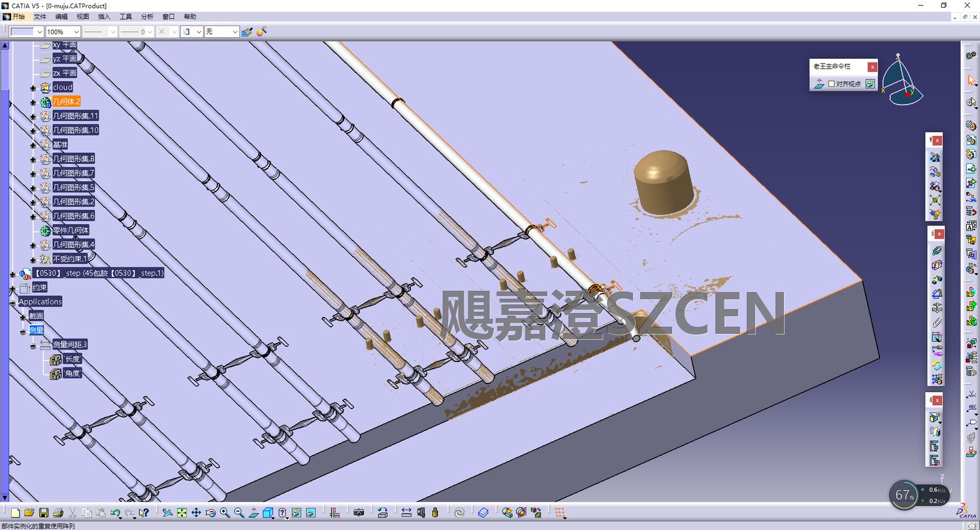Expand the 约束 tree node
The height and width of the screenshot is (530, 980).
(x=12, y=288)
